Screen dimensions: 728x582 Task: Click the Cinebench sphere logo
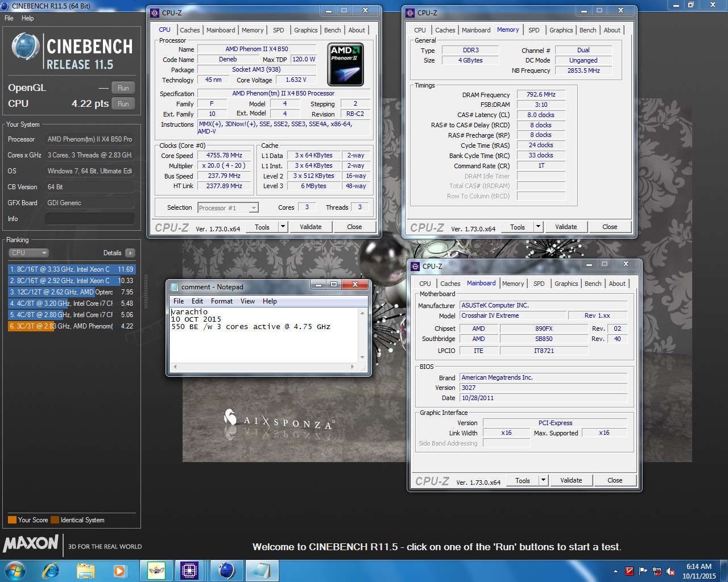[x=26, y=47]
